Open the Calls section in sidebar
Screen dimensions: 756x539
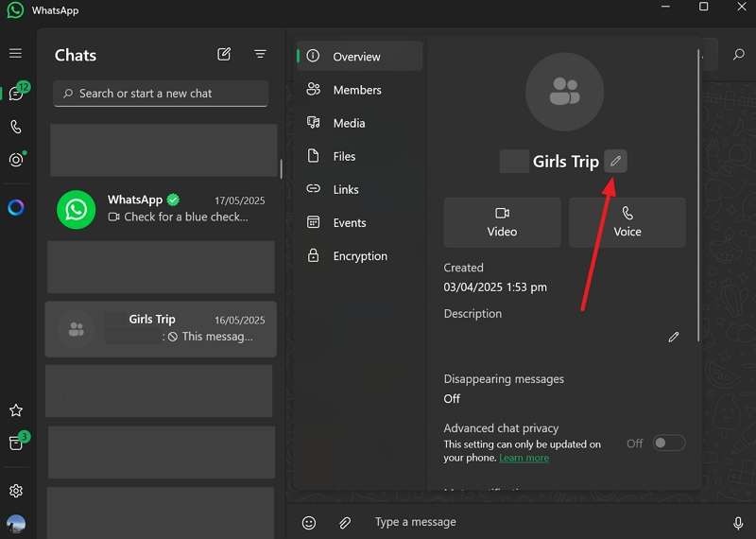16,127
